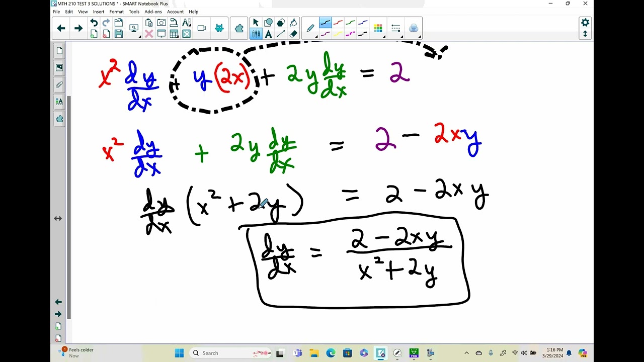This screenshot has height=362, width=644.
Task: Click the teal monster activity icon
Action: point(219,28)
